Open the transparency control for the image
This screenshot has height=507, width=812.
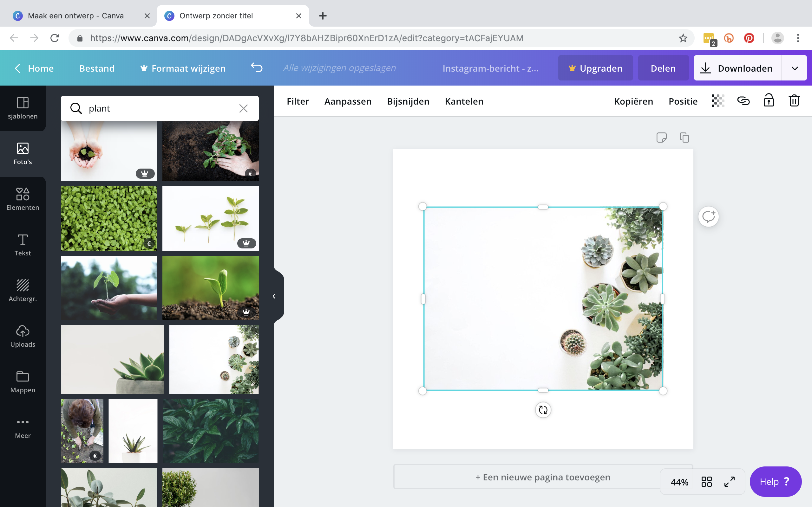tap(718, 100)
